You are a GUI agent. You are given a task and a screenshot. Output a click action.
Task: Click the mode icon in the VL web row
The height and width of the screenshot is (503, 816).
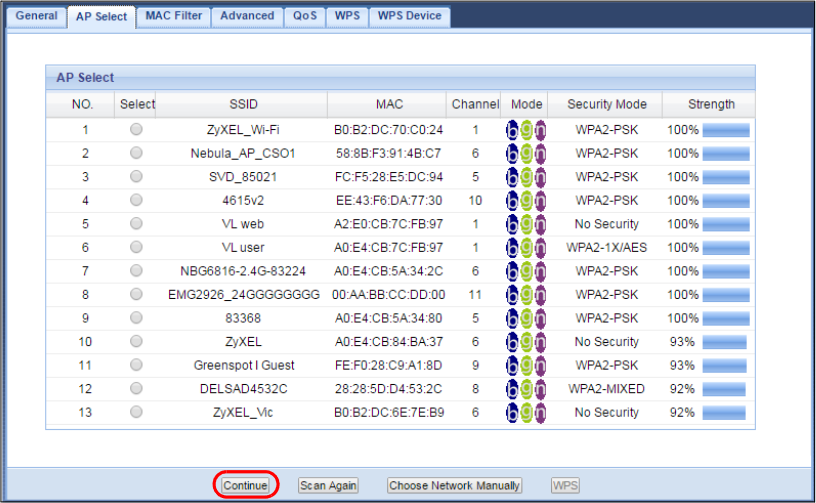(x=526, y=224)
